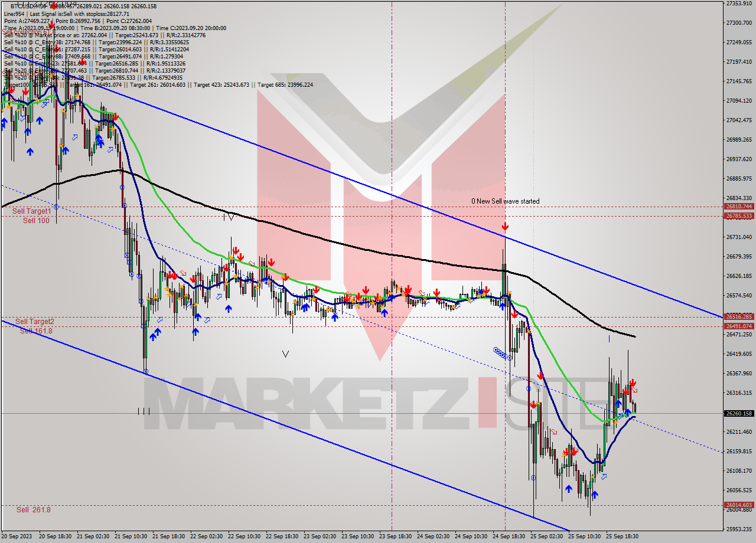Click the '20 Sep 2023' date label

click(x=18, y=537)
